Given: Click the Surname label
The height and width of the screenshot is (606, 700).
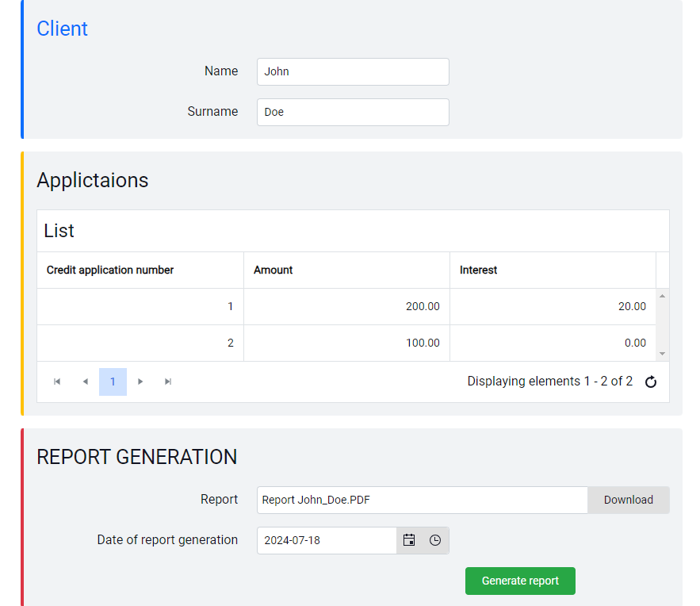Looking at the screenshot, I should tap(212, 112).
